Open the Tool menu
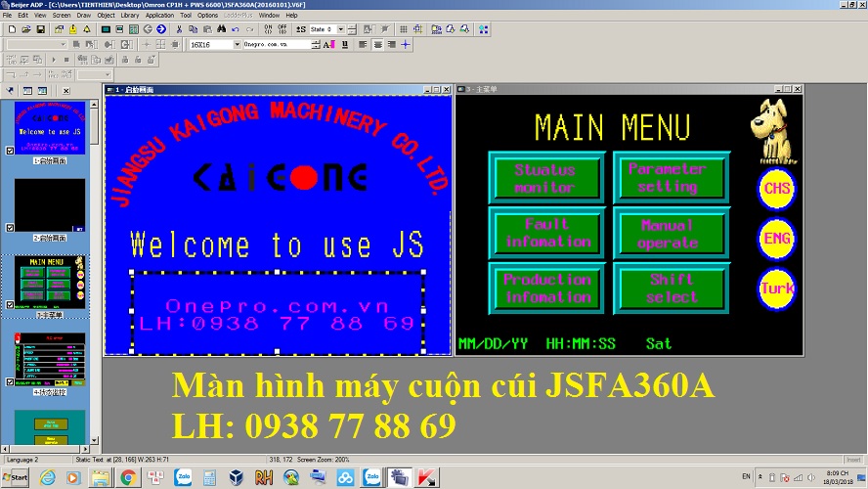Image resolution: width=868 pixels, height=489 pixels. [x=186, y=16]
